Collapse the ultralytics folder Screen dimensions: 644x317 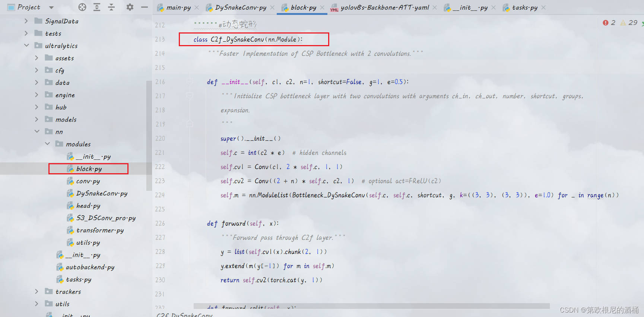tap(26, 45)
